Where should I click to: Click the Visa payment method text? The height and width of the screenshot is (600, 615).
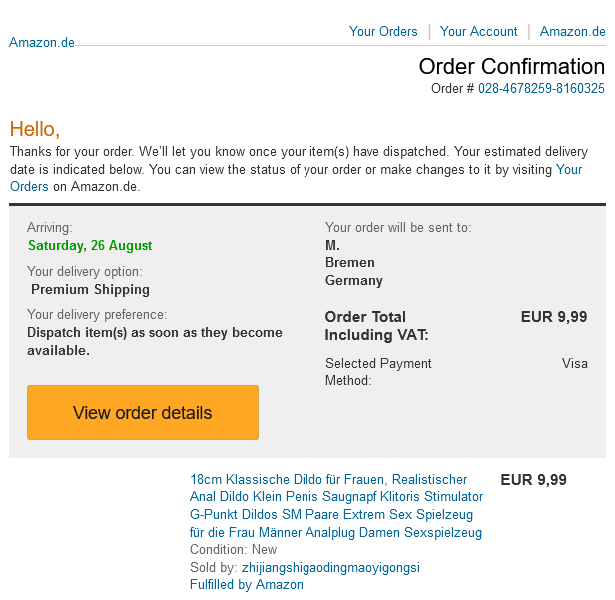click(x=574, y=364)
